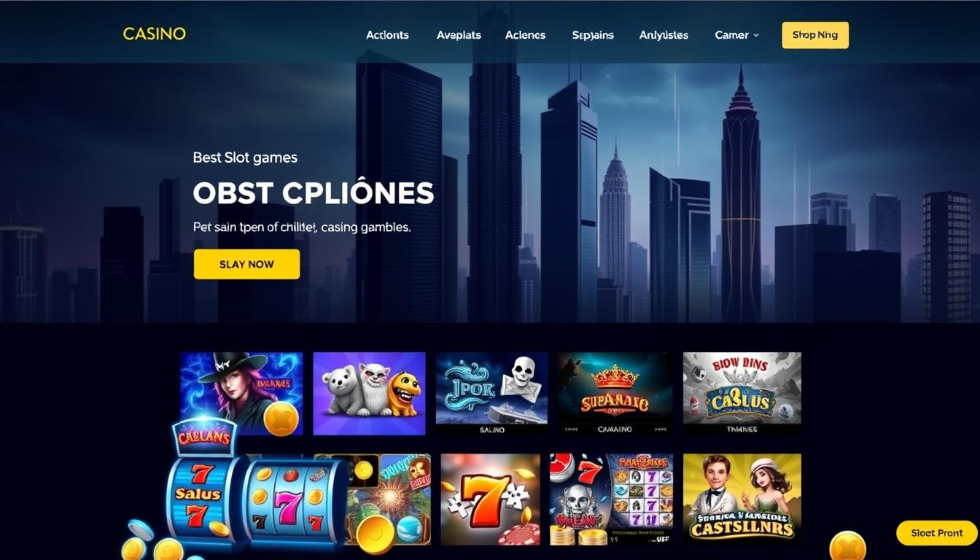Select the flaming red 7 with dice thumbnail
Image resolution: width=980 pixels, height=560 pixels.
[490, 499]
